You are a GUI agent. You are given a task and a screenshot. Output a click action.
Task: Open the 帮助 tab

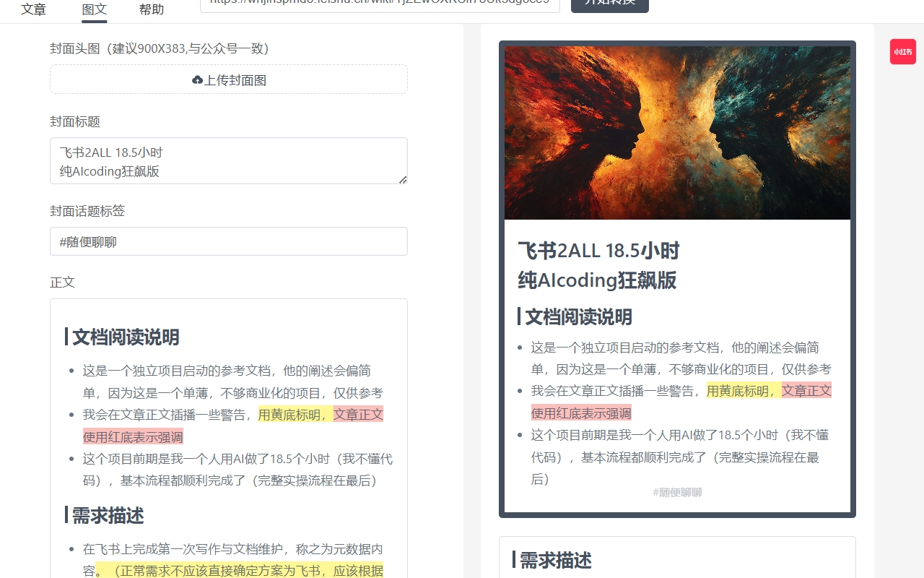(152, 9)
